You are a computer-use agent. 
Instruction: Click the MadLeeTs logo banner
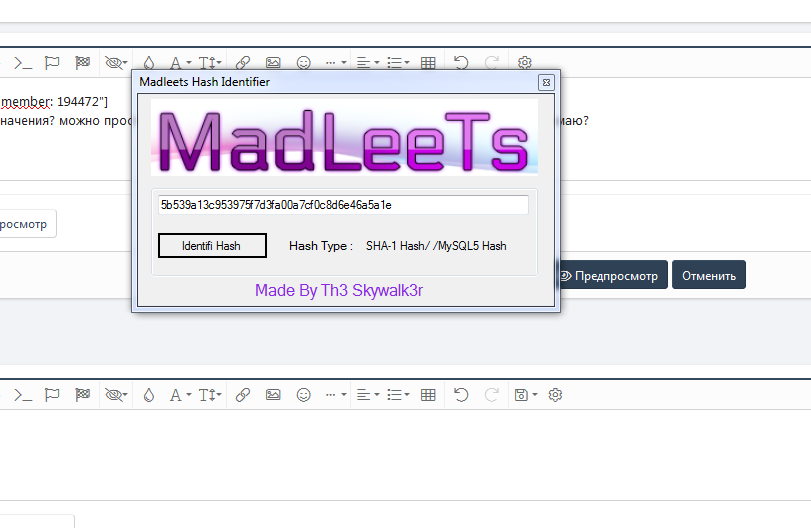(x=344, y=138)
